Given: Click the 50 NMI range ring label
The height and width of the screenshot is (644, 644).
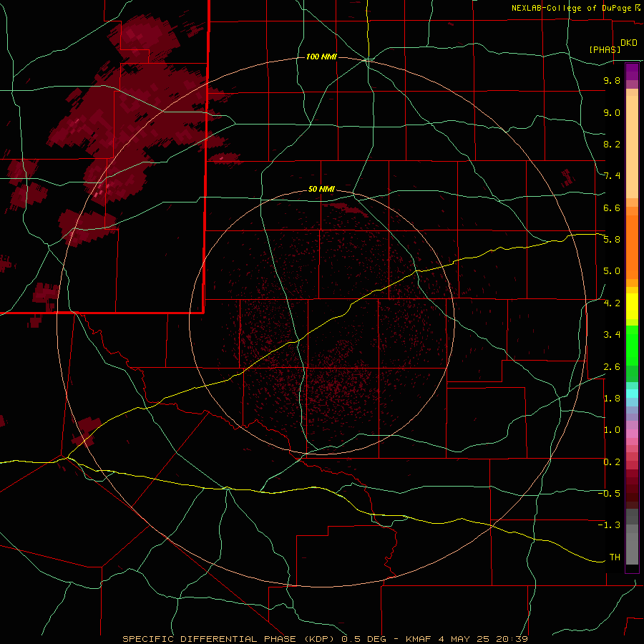Looking at the screenshot, I should pos(321,189).
